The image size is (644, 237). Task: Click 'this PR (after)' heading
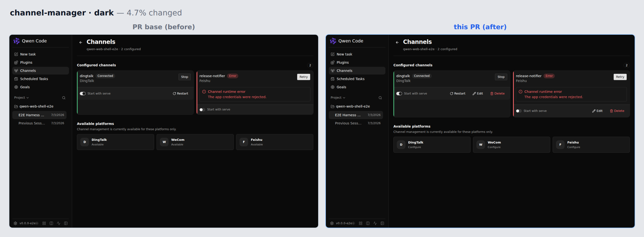480,27
